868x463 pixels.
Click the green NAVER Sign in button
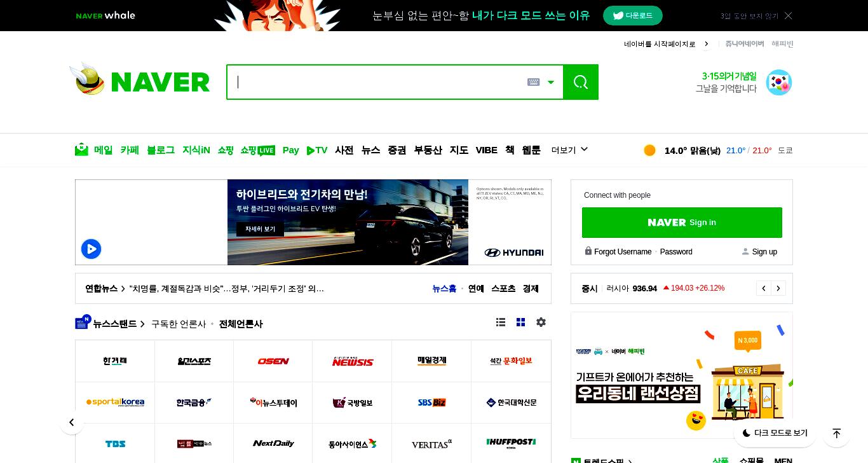coord(682,223)
